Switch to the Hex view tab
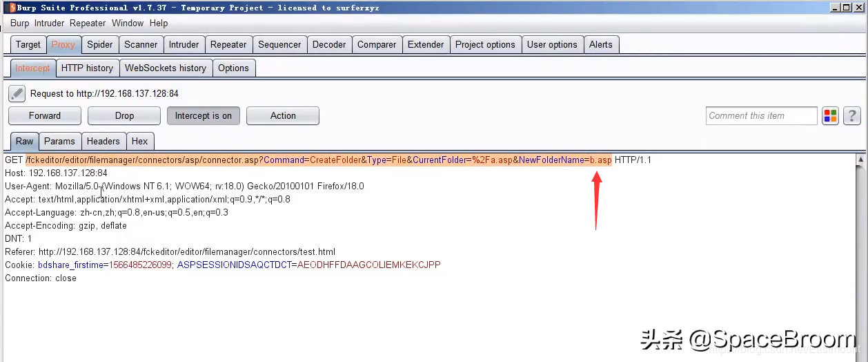Screen dimensions: 868x362 tap(140, 141)
